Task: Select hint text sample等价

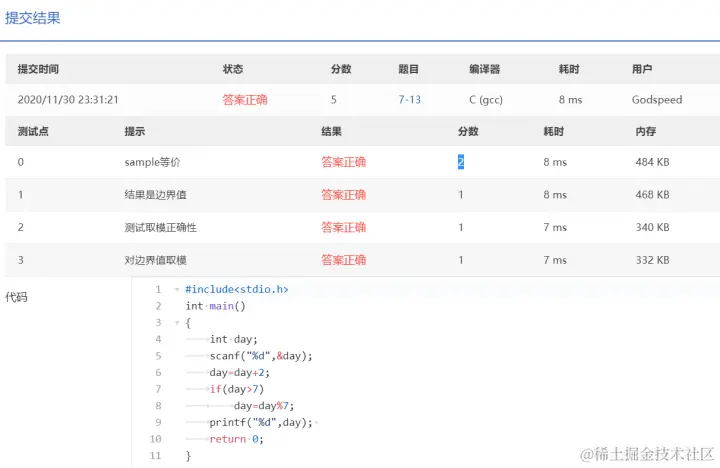Action: click(152, 162)
